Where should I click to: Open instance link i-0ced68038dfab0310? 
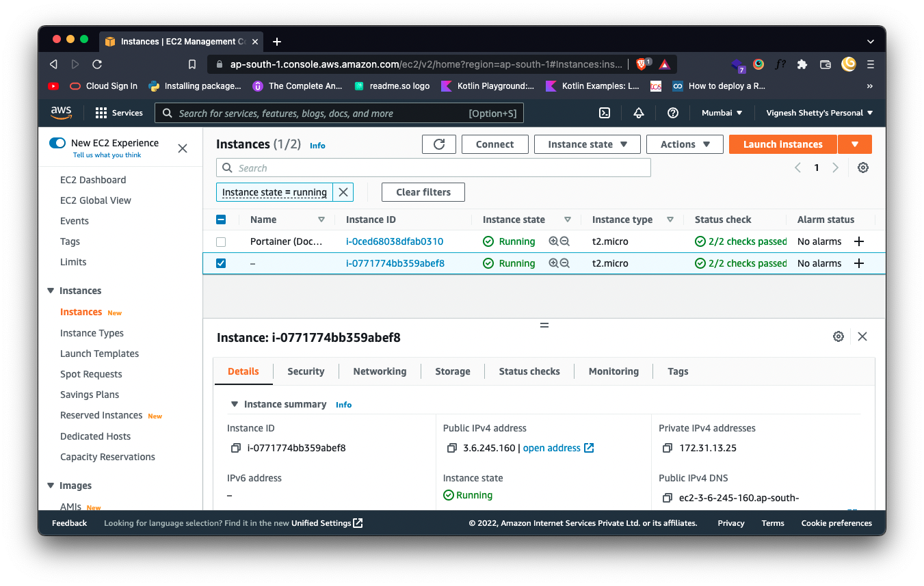pos(395,241)
